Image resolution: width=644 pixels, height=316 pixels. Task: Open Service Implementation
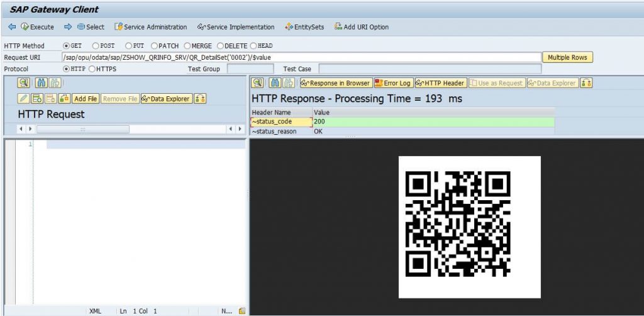(x=236, y=27)
